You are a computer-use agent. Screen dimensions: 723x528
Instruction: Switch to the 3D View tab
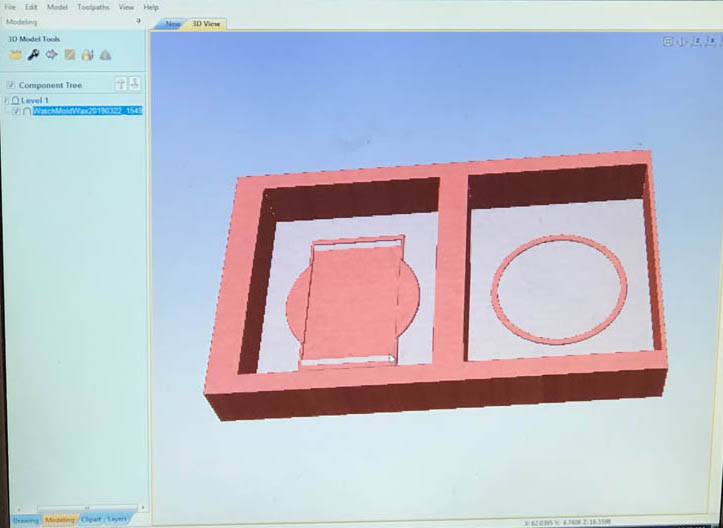tap(206, 24)
